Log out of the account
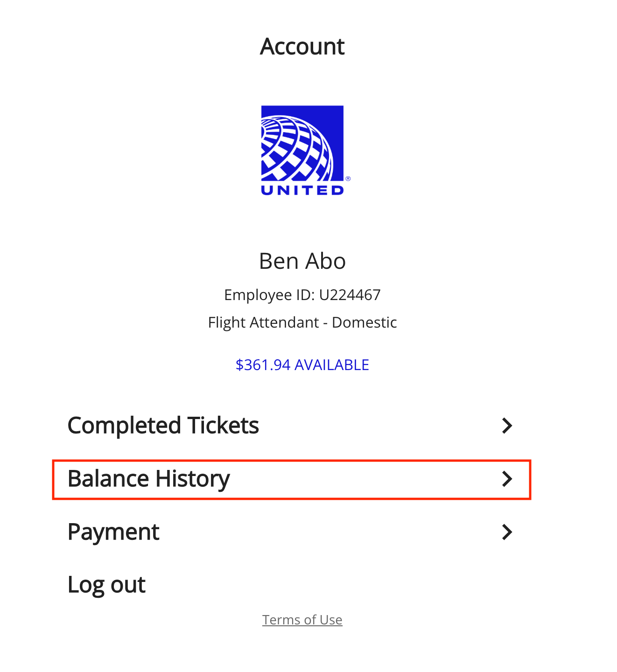Screen dimensions: 617x672 coord(107,585)
